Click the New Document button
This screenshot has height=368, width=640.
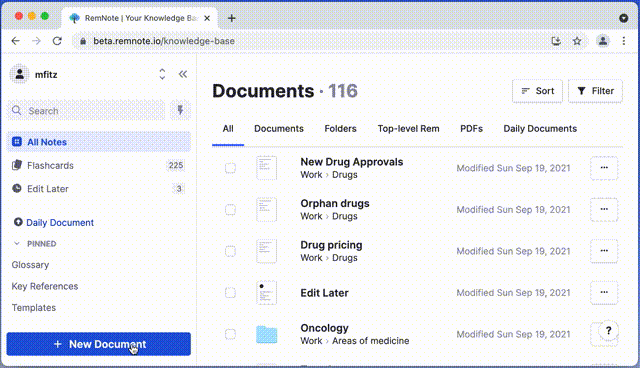pos(99,344)
